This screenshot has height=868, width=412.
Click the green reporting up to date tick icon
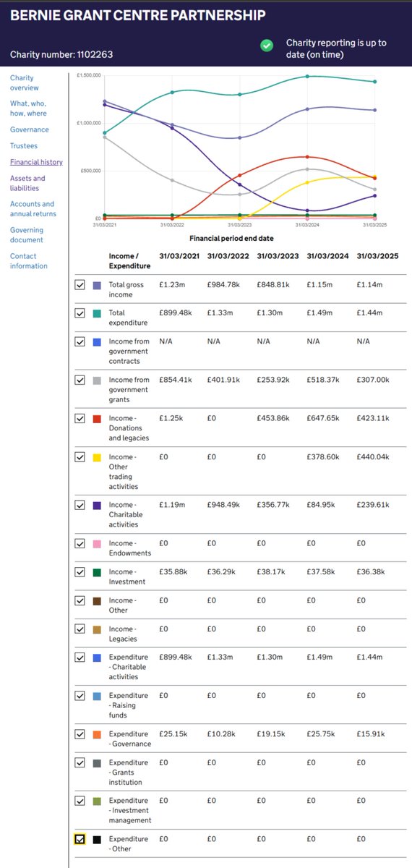point(267,45)
